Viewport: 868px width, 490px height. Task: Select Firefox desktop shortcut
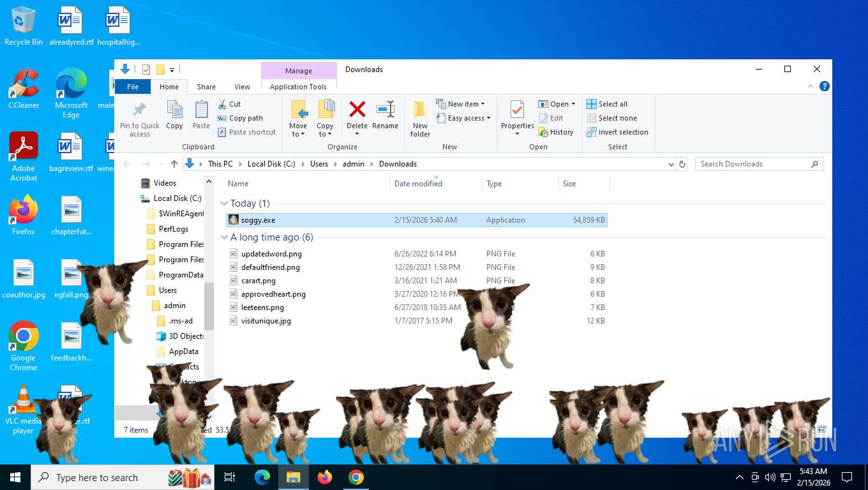[24, 216]
